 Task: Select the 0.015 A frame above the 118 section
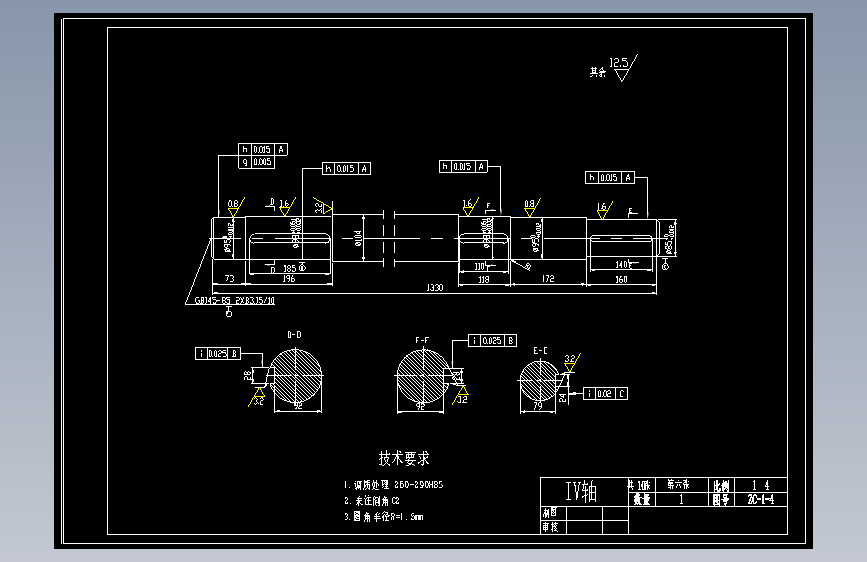pyautogui.click(x=463, y=166)
